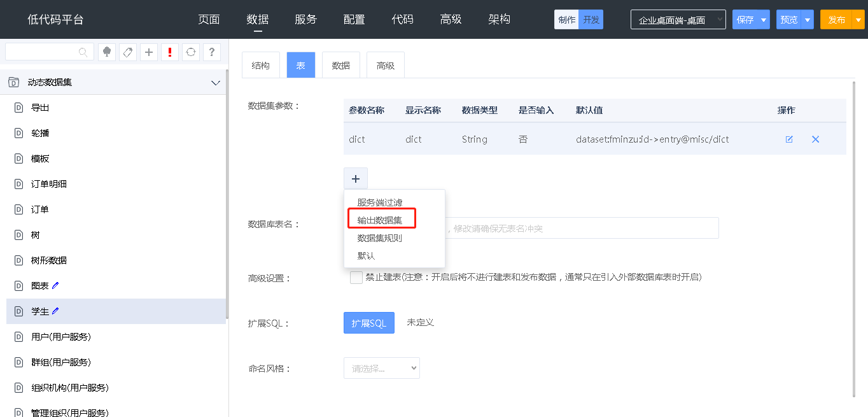Switch to 开发 mode toggle
Viewport: 868px width, 417px height.
[591, 20]
